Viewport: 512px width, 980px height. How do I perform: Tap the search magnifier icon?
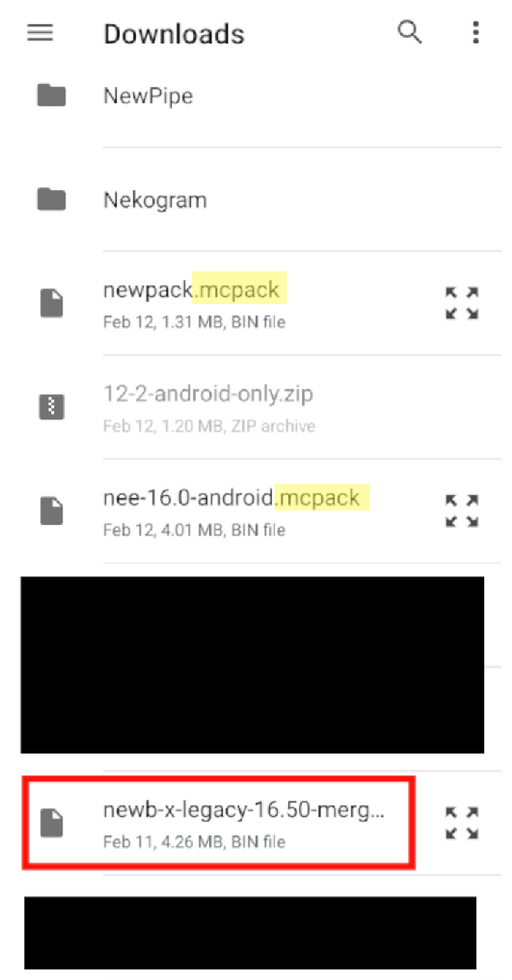[x=409, y=32]
